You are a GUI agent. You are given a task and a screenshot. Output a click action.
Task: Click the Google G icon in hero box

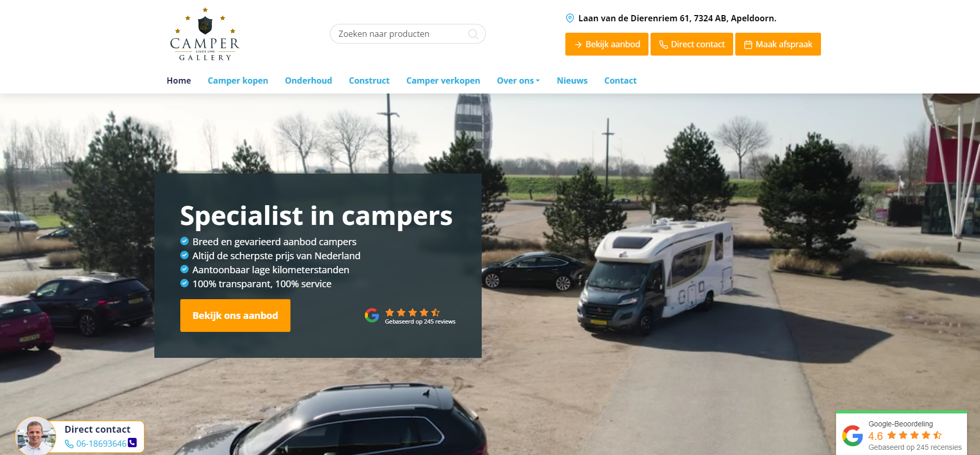[372, 315]
